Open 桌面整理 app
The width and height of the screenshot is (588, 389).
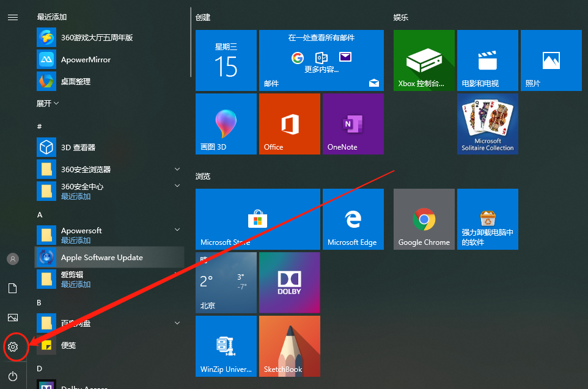109,81
